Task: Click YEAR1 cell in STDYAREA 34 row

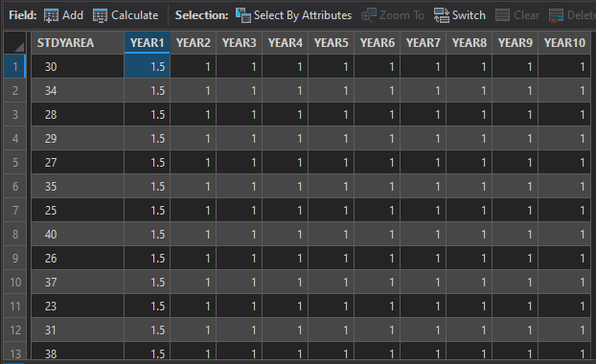Action: [x=148, y=90]
